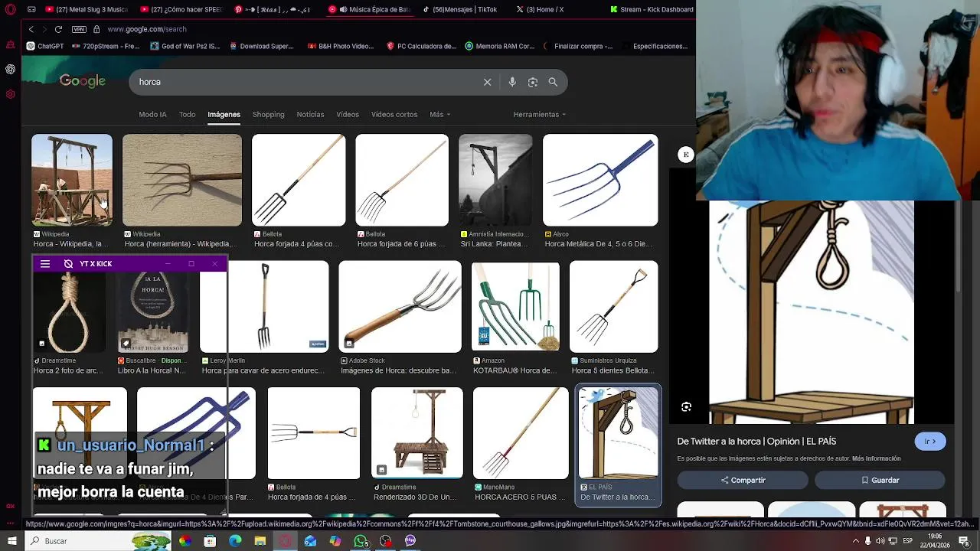The width and height of the screenshot is (980, 551).
Task: Open Microsoft Store from the taskbar
Action: [210, 541]
